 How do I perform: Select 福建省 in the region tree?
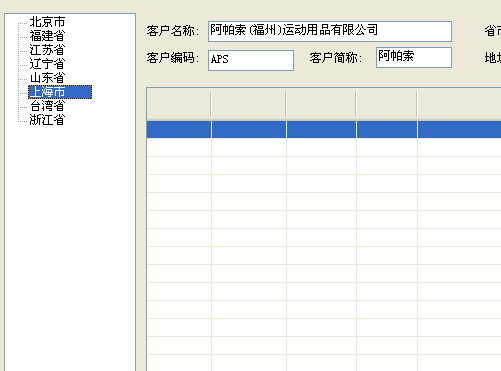click(47, 36)
